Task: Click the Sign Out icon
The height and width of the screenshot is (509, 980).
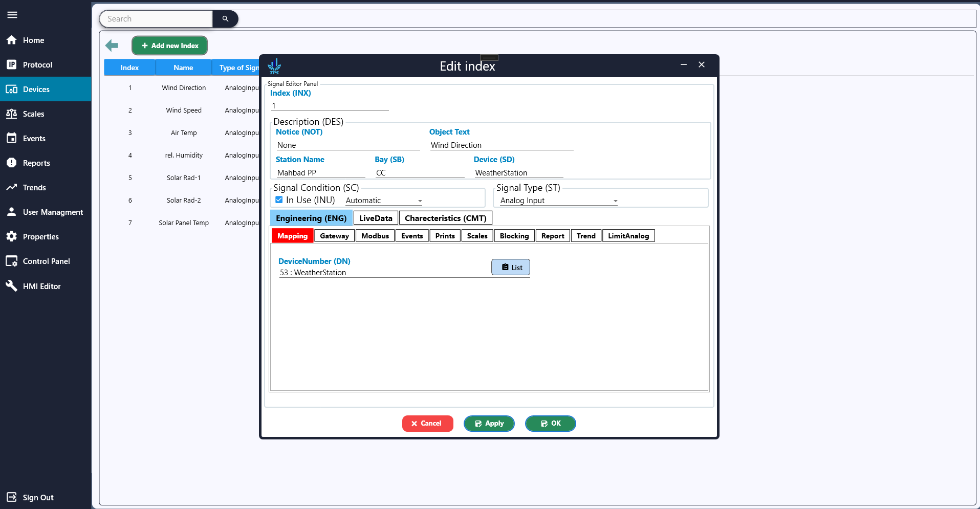Action: coord(12,497)
